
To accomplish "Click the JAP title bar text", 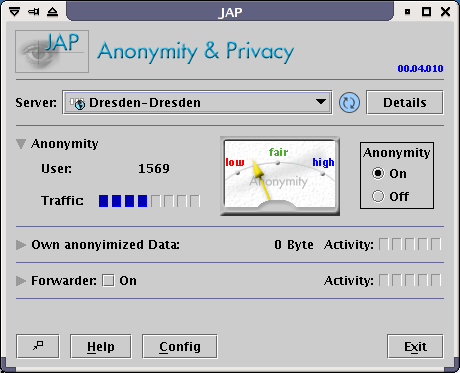I will pos(230,13).
